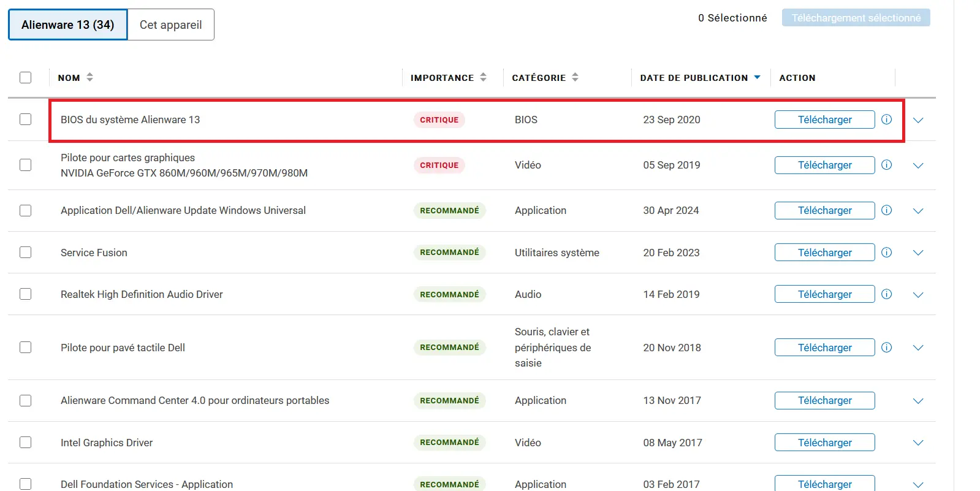The height and width of the screenshot is (491, 980).
Task: Tick checkbox for NVIDIA GeForce graphics driver
Action: click(x=25, y=165)
